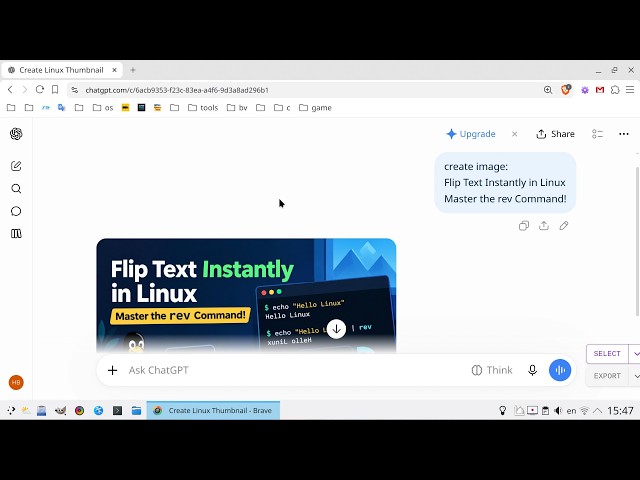Open the purple gear extension
640x480 pixels.
[585, 90]
